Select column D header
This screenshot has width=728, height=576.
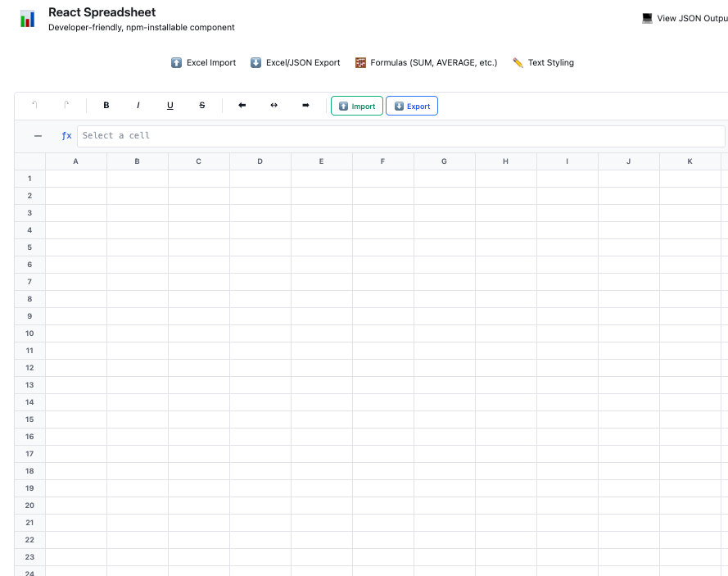coord(260,161)
